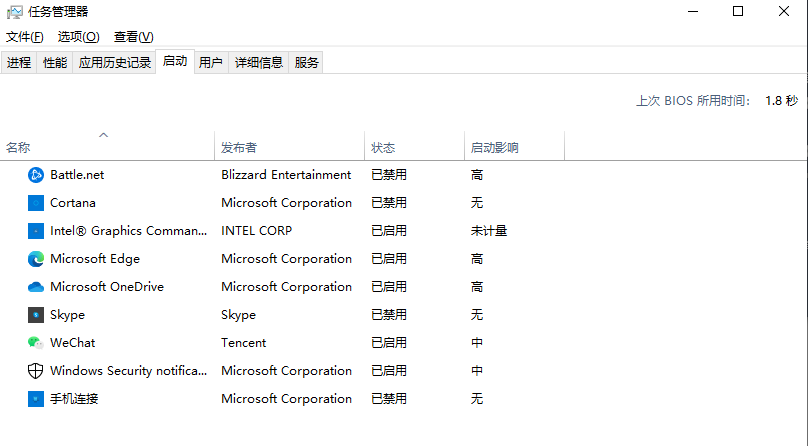
Task: Select the 启动 tab
Action: [175, 61]
